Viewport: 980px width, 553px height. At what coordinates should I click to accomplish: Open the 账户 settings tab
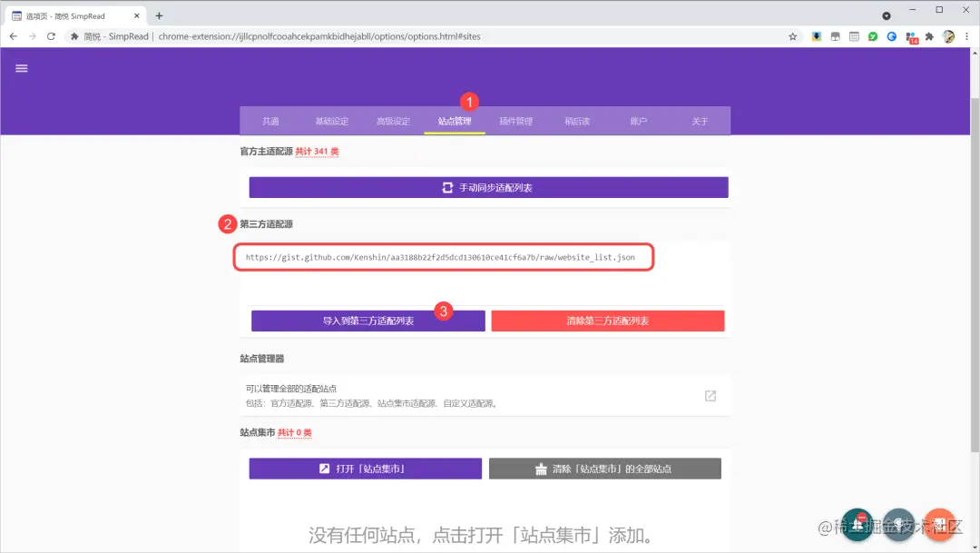click(638, 120)
